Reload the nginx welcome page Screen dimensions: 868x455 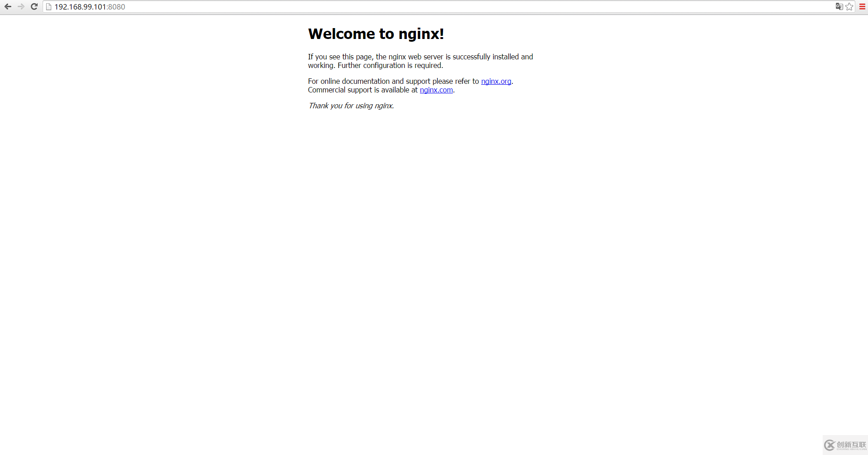pos(34,7)
